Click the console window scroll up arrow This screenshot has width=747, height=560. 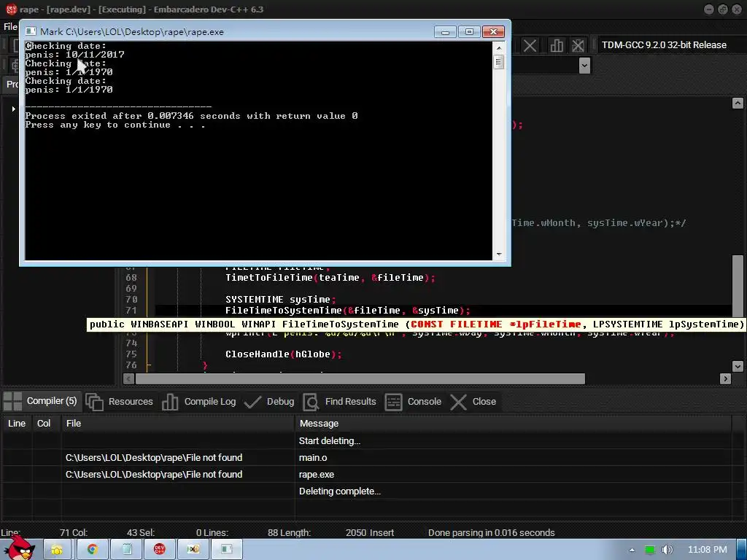pyautogui.click(x=499, y=47)
